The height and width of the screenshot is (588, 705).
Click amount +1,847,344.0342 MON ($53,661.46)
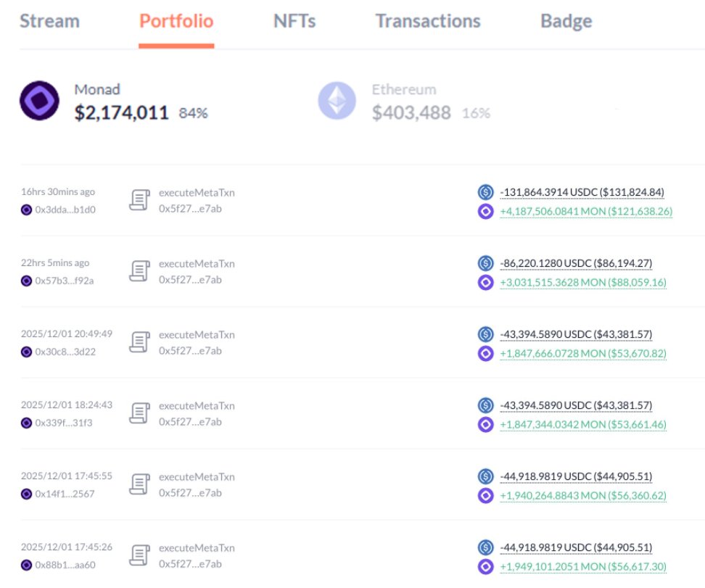[x=583, y=424]
